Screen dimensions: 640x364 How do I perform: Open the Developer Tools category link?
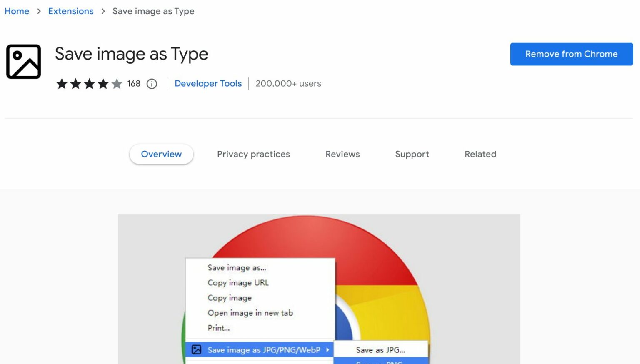click(208, 83)
